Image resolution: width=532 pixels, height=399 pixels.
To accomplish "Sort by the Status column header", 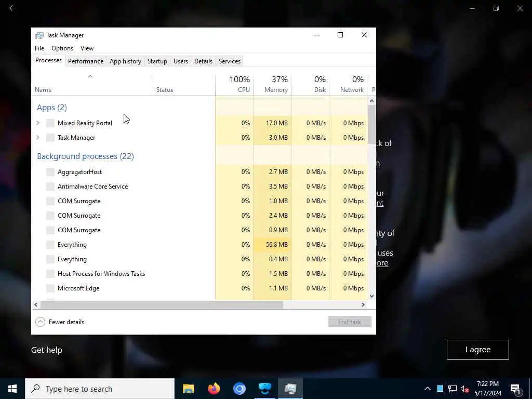I will 184,85.
